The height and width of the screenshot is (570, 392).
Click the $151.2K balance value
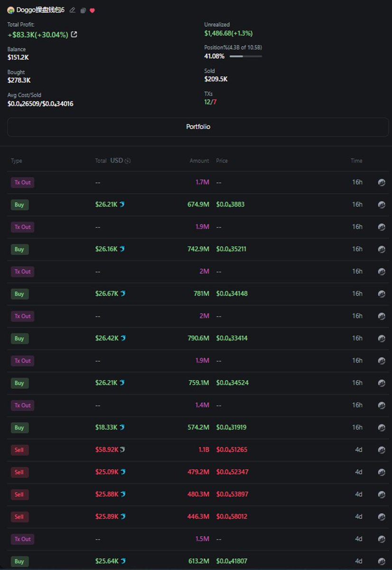[18, 57]
